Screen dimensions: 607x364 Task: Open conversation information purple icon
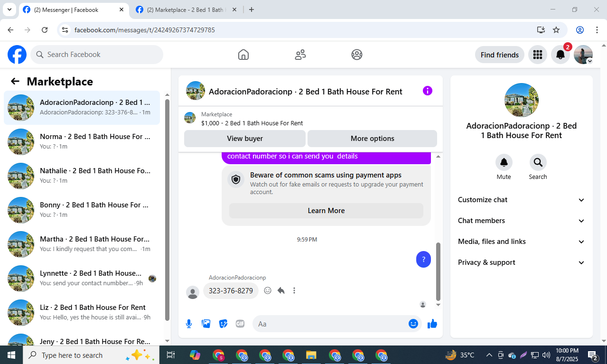pos(427,91)
